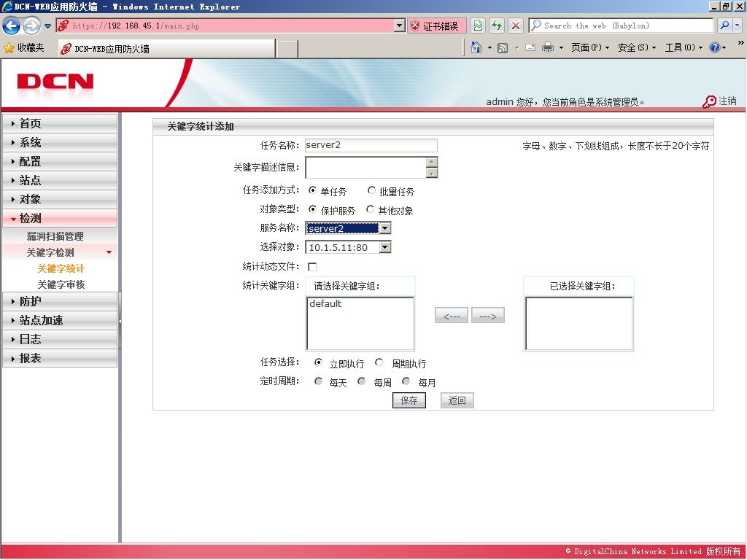Click the 已选择关键字组 list box
Screen dimensions: 747x560
click(x=579, y=324)
